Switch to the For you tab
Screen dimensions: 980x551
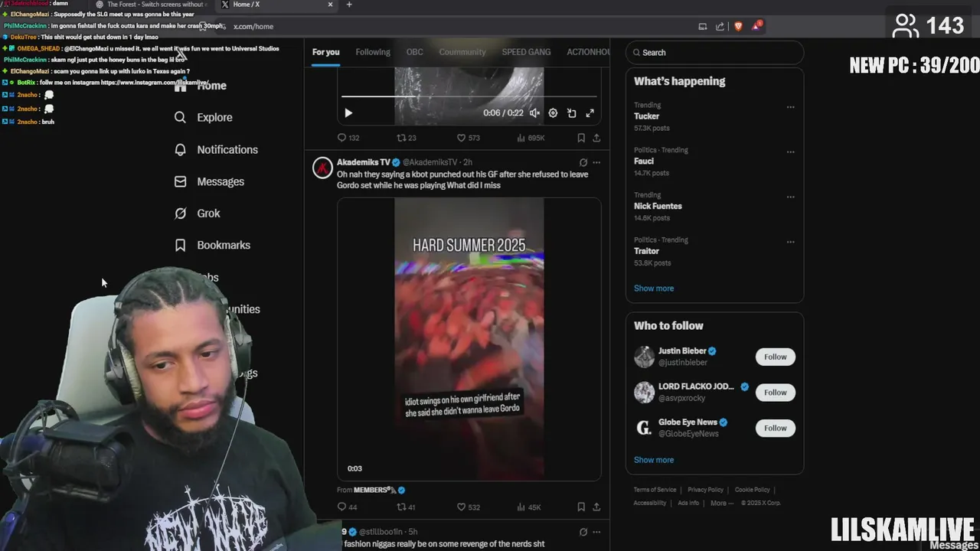(325, 52)
